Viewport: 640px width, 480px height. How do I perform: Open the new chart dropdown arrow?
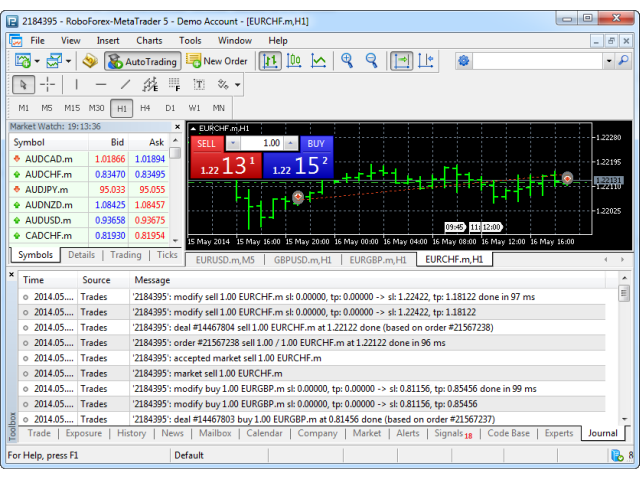point(37,61)
